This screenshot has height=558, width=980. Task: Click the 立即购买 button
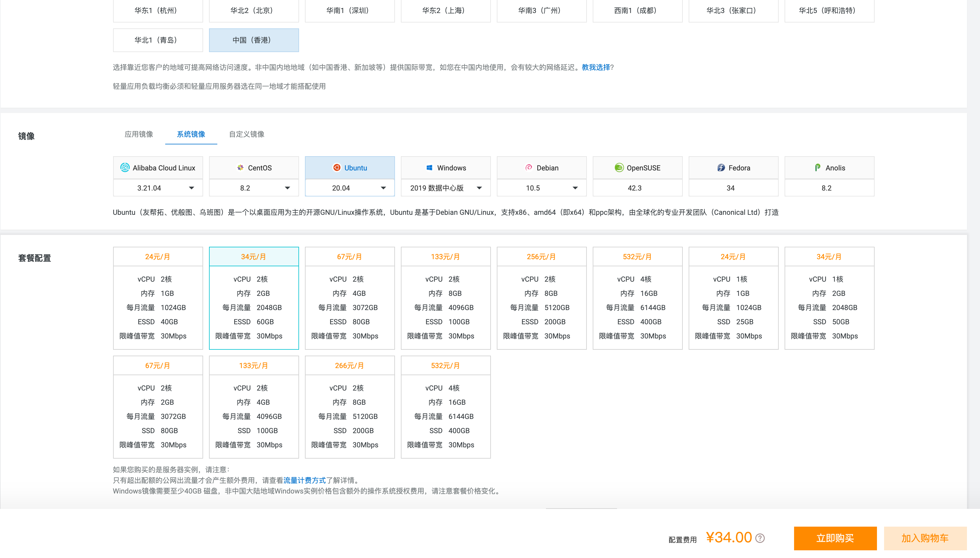835,538
